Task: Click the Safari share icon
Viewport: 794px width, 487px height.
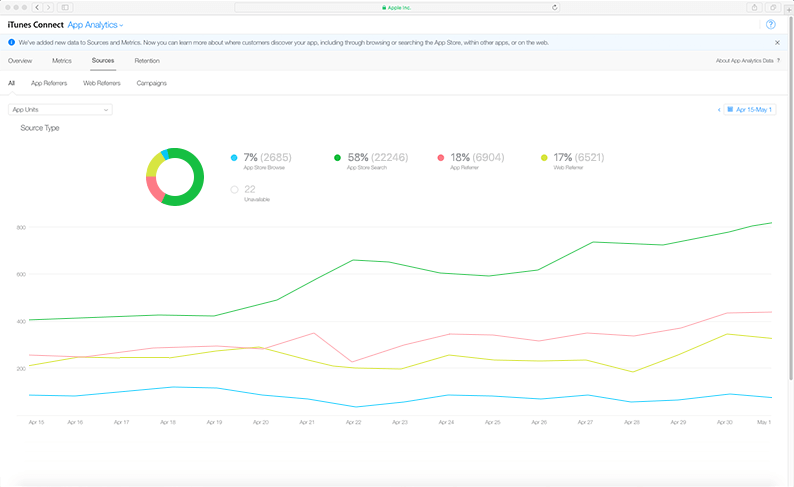Action: pos(755,7)
